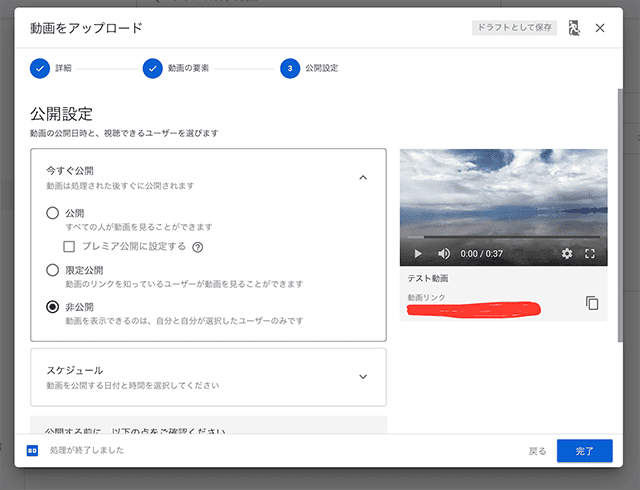Click the 戻る button

(537, 451)
